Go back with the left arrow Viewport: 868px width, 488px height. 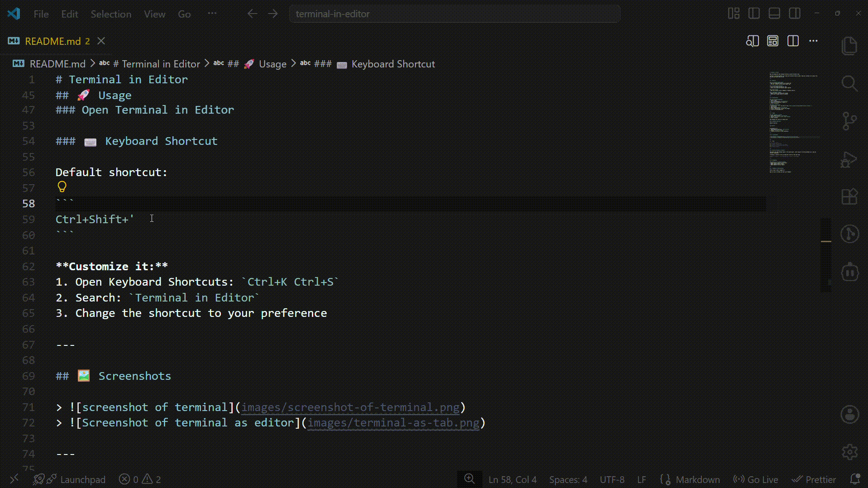click(x=252, y=14)
